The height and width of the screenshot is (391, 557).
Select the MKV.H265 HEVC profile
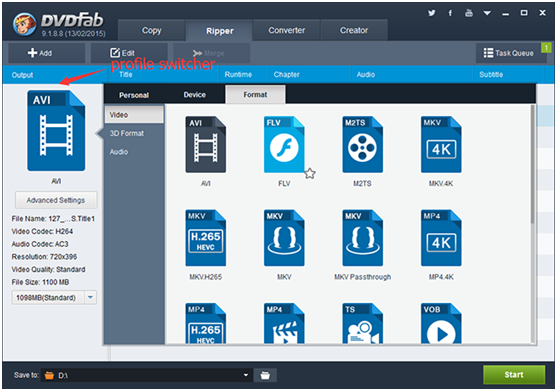click(205, 238)
